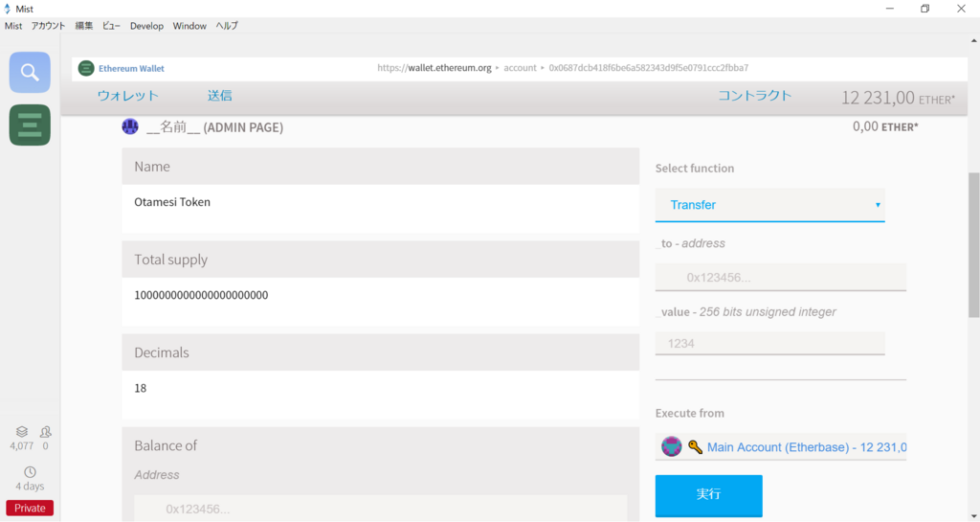Viewport: 980px width, 522px height.
Task: Click the 0x0687dcb4... address breadcrumb
Action: 649,67
